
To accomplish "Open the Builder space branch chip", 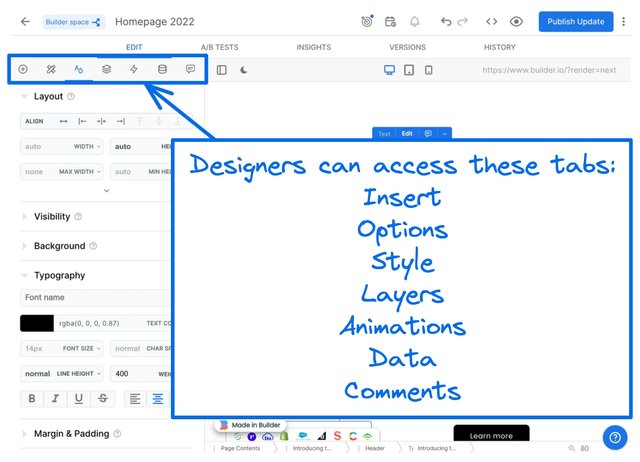I will pyautogui.click(x=73, y=22).
